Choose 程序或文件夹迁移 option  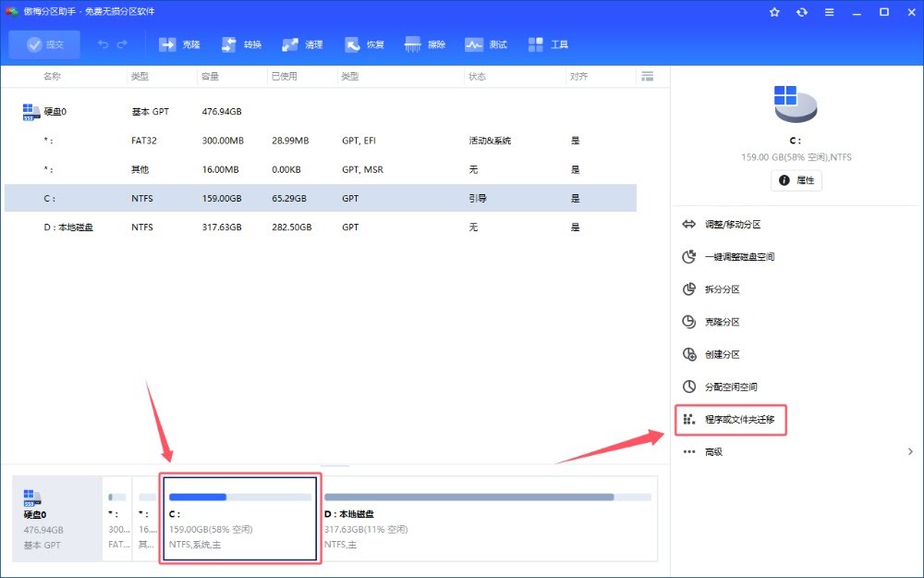click(x=739, y=419)
